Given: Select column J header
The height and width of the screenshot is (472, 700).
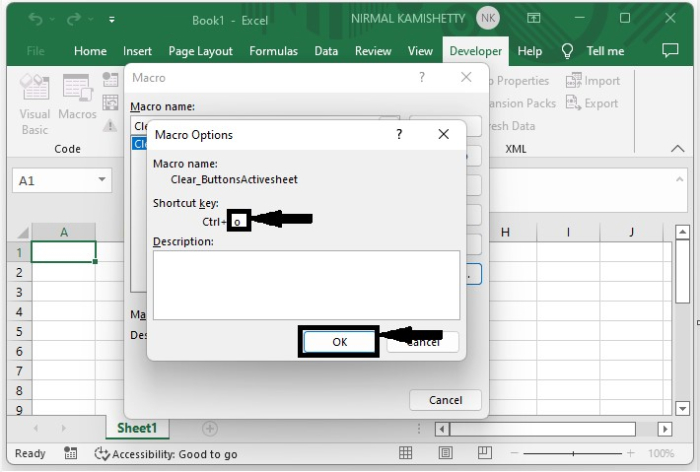Looking at the screenshot, I should pos(631,232).
